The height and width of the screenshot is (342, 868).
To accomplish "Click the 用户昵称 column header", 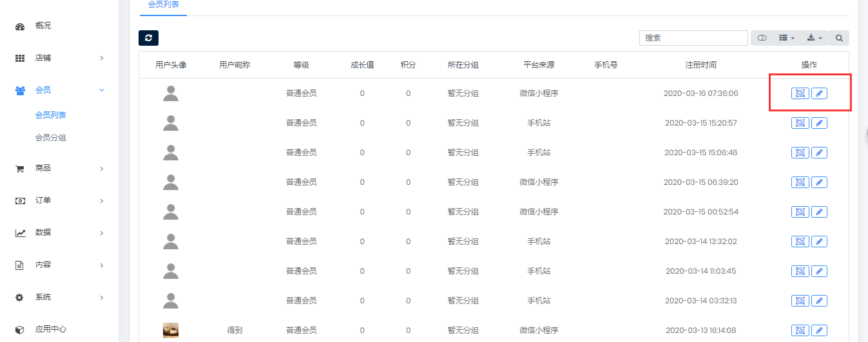I will 235,65.
